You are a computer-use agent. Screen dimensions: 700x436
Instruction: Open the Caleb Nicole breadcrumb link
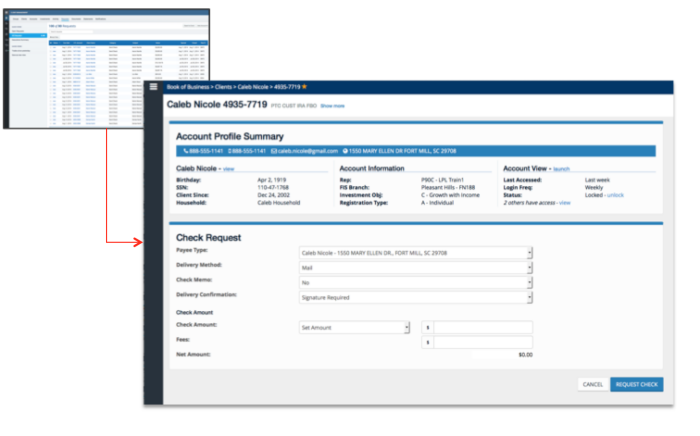point(253,87)
